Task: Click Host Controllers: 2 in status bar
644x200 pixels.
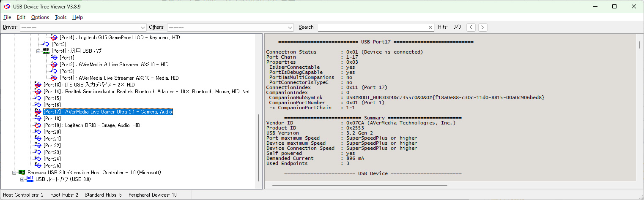Action: pos(23,195)
